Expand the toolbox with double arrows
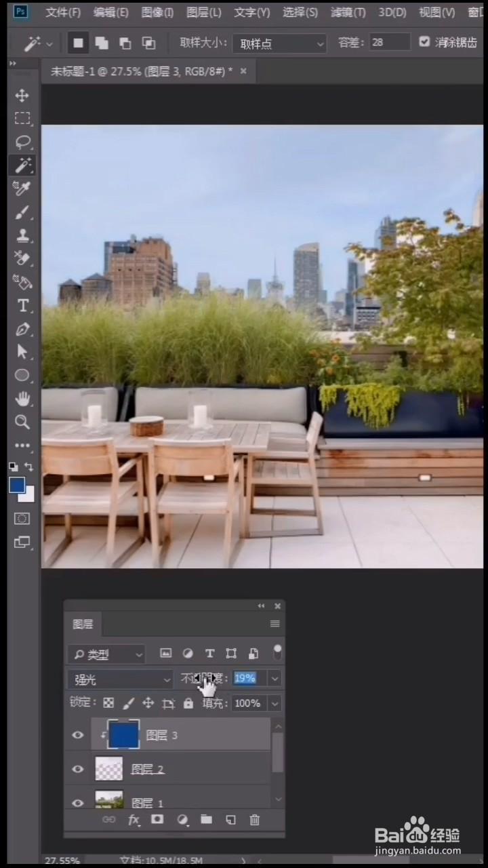The height and width of the screenshot is (868, 488). pos(13,64)
